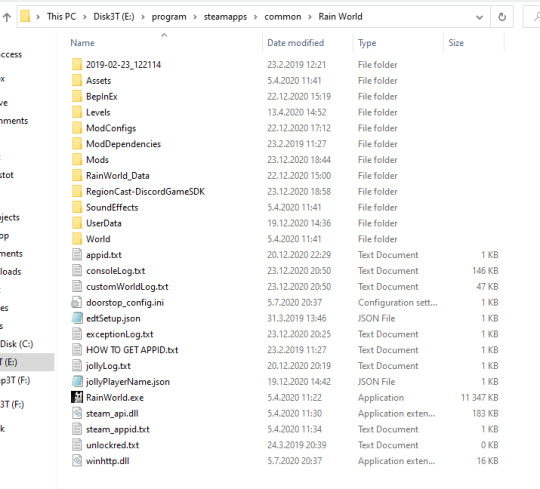Open the address bar history dropdown
The width and height of the screenshot is (540, 489).
click(479, 17)
